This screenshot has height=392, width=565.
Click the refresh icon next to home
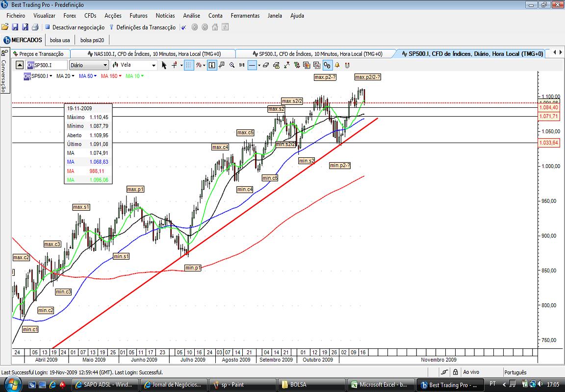225,27
